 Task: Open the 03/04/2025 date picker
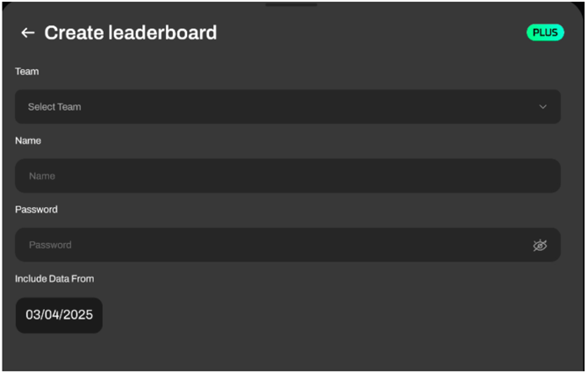pos(59,315)
